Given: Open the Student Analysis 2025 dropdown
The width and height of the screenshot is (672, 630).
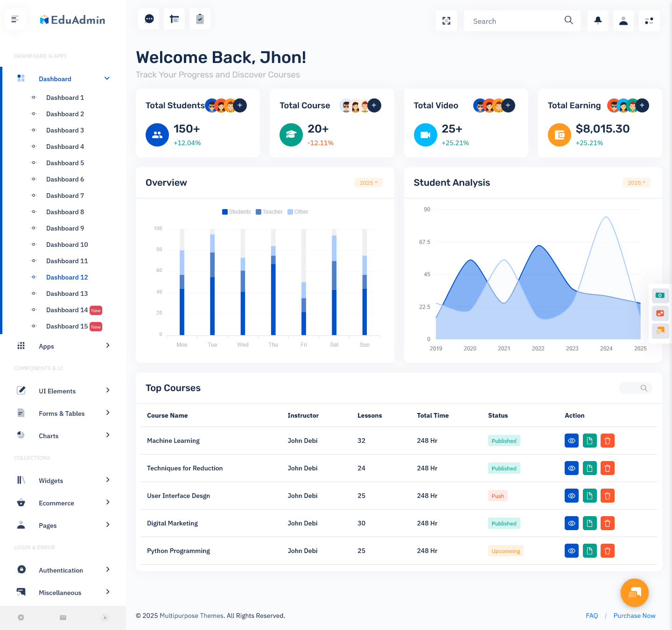Looking at the screenshot, I should (636, 183).
